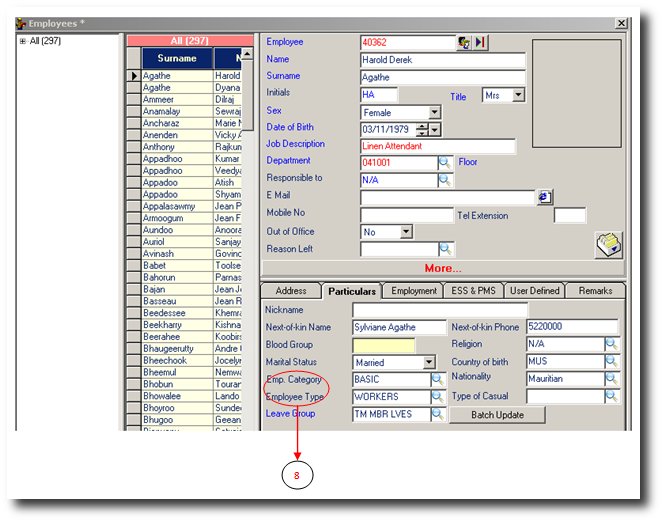Screen dimensions: 663x522
Task: Click the E Mail send icon
Action: click(545, 197)
